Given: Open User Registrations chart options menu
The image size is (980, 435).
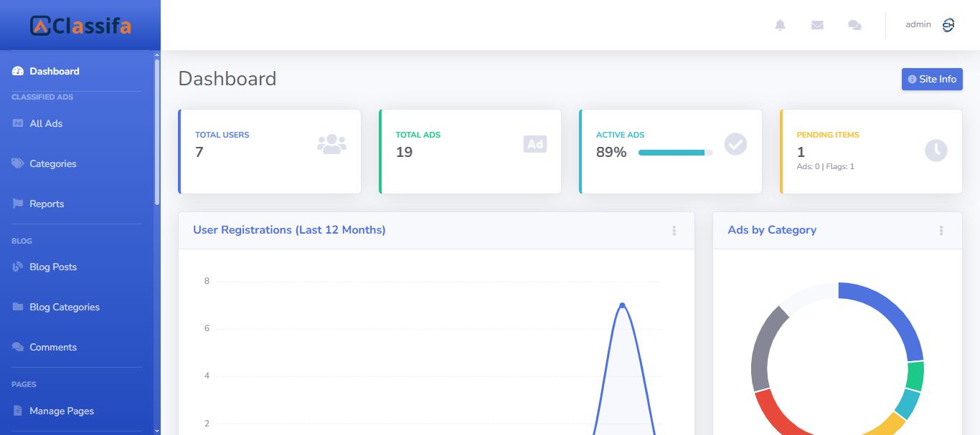Looking at the screenshot, I should pyautogui.click(x=674, y=231).
